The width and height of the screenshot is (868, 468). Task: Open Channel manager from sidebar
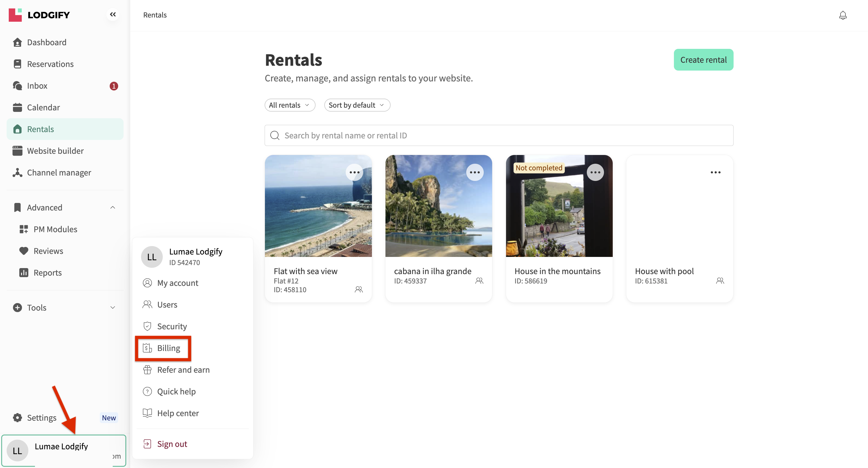(59, 172)
